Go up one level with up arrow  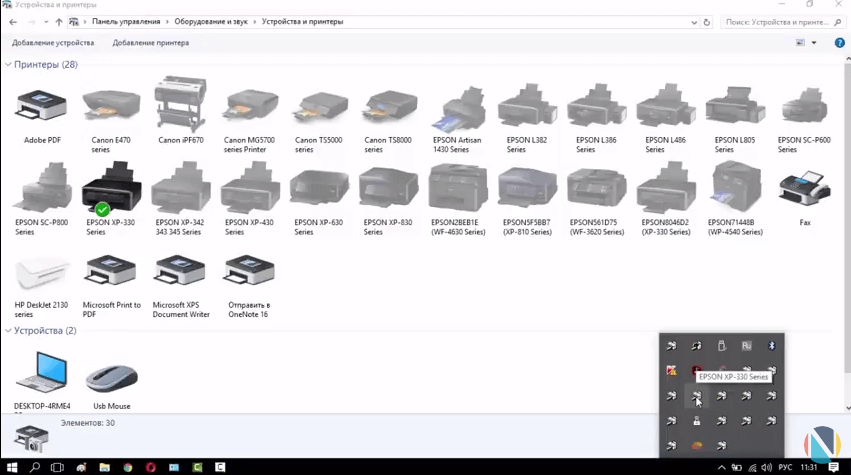click(x=59, y=22)
